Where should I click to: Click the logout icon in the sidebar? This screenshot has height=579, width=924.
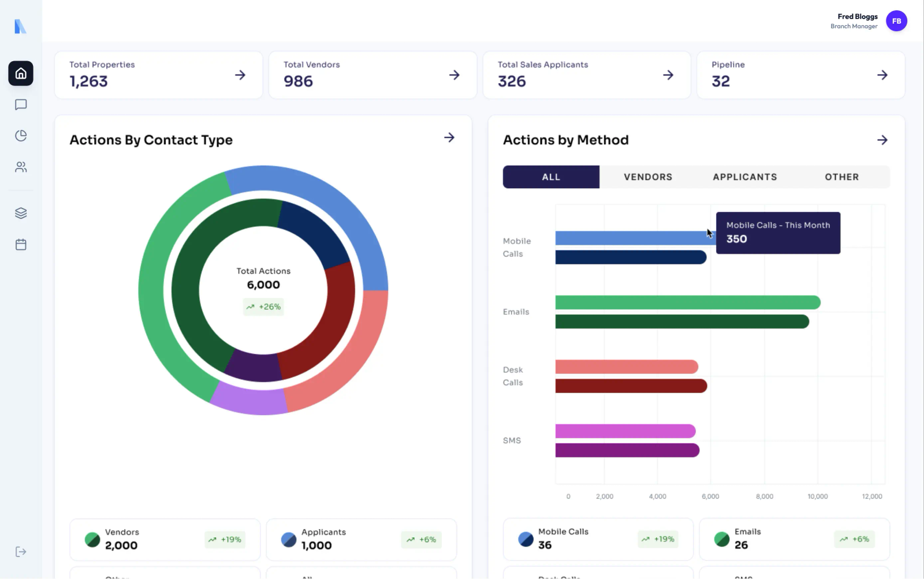pyautogui.click(x=21, y=552)
